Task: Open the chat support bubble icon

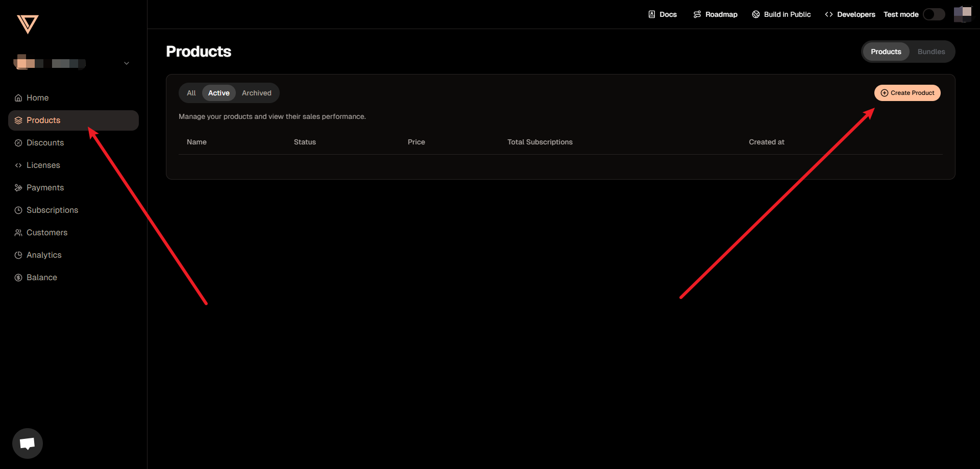Action: (x=28, y=443)
